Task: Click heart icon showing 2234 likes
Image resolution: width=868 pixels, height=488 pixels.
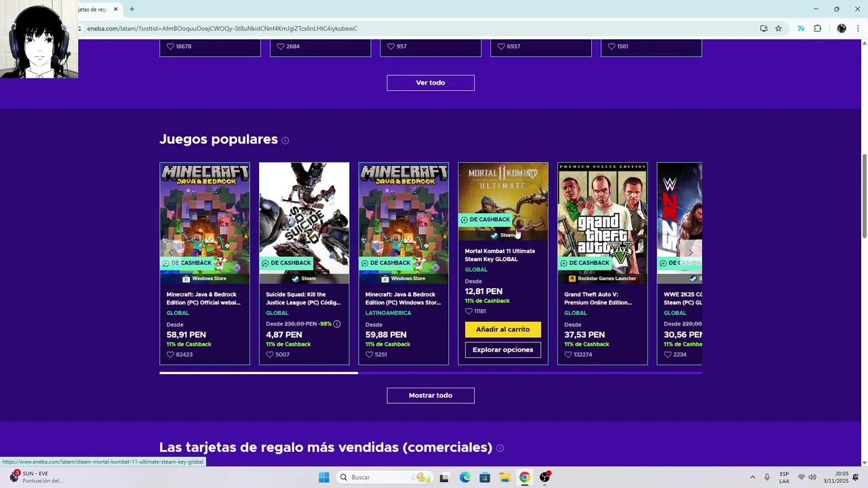Action: click(668, 354)
